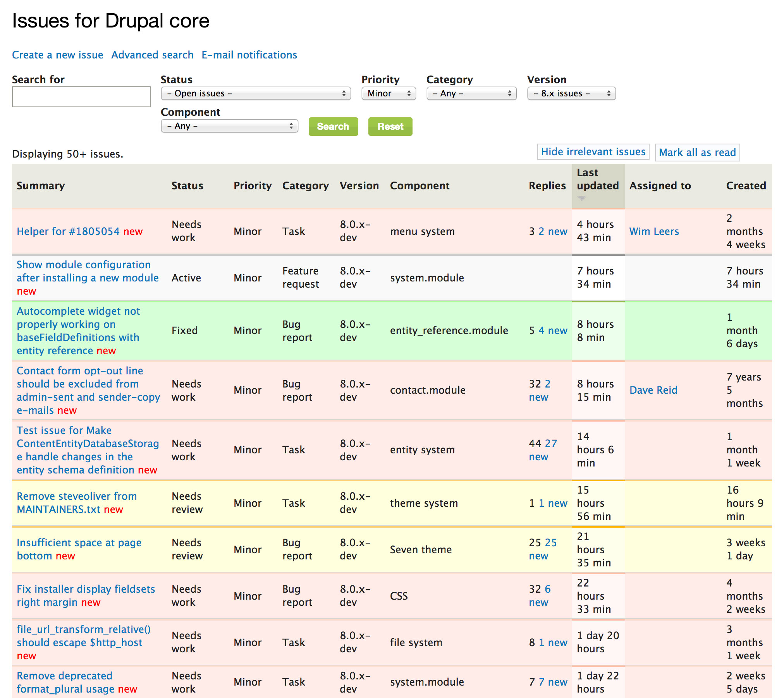Click Create a new issue link

pyautogui.click(x=58, y=54)
